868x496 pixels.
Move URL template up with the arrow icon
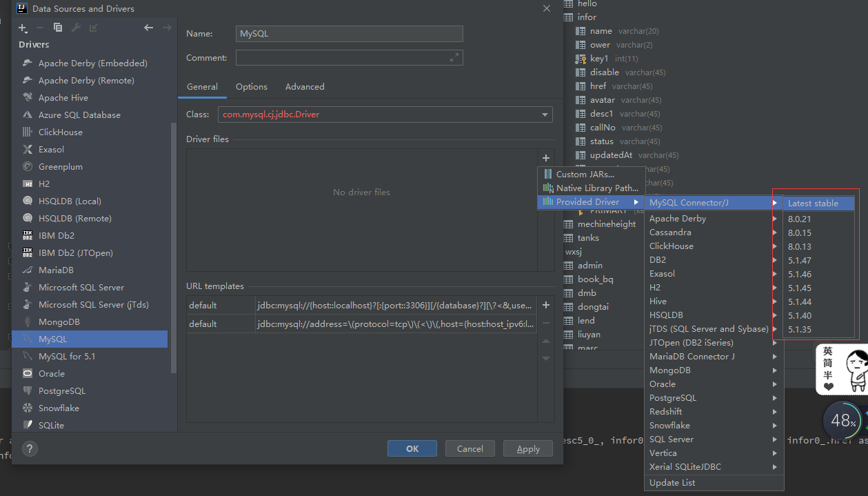546,341
